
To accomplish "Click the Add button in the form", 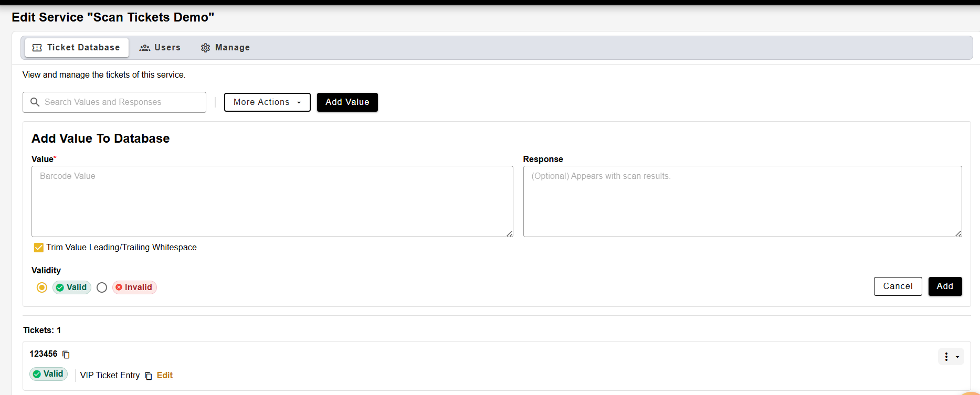I will coord(945,286).
